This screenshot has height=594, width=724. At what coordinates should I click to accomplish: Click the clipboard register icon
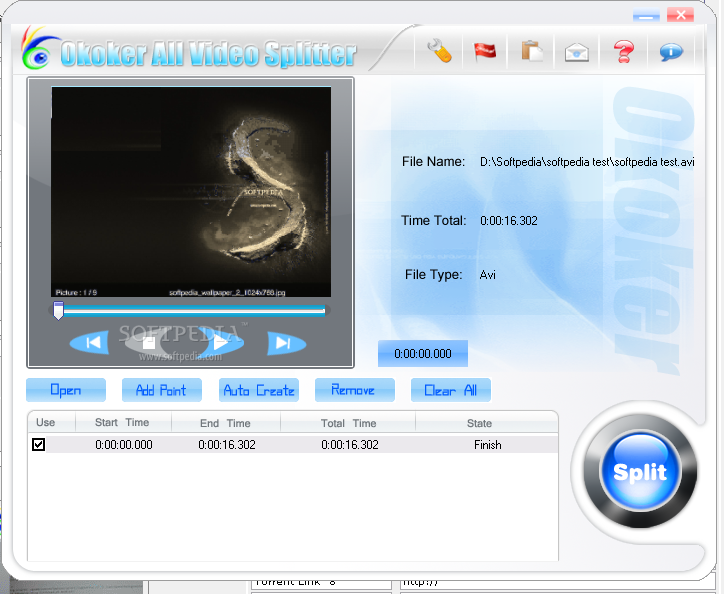click(x=532, y=51)
